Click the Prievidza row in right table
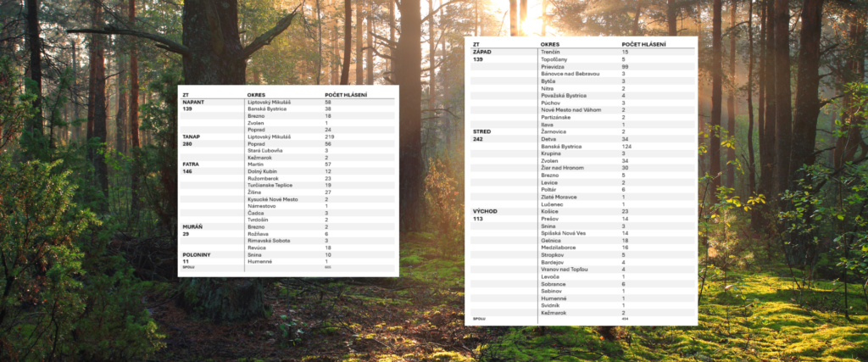The image size is (868, 362). point(581,66)
